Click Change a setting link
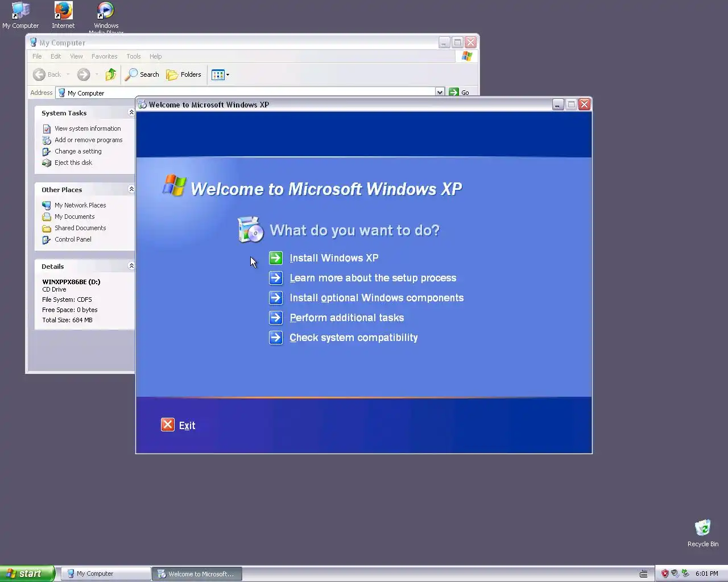The image size is (728, 582). [78, 151]
